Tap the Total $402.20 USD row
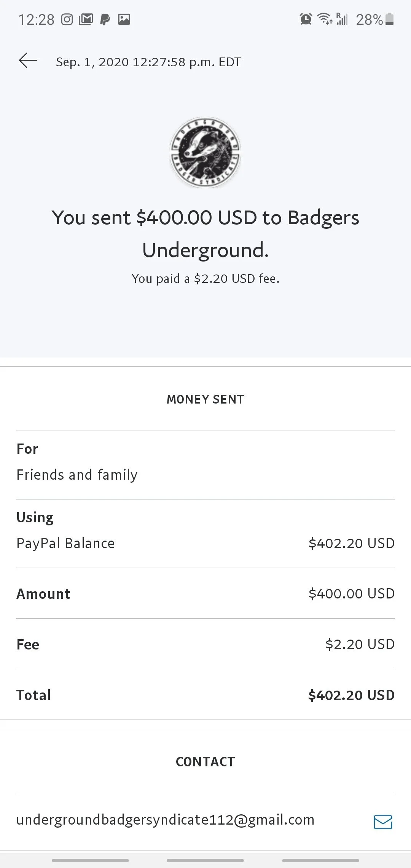The width and height of the screenshot is (411, 868). tap(205, 695)
